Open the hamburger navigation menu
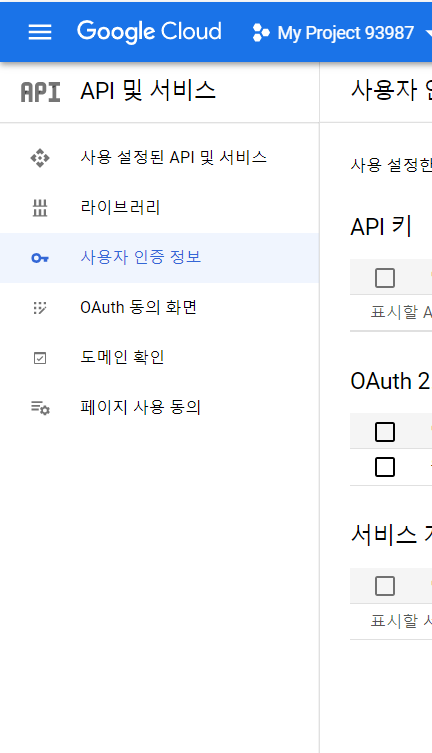 pyautogui.click(x=40, y=32)
